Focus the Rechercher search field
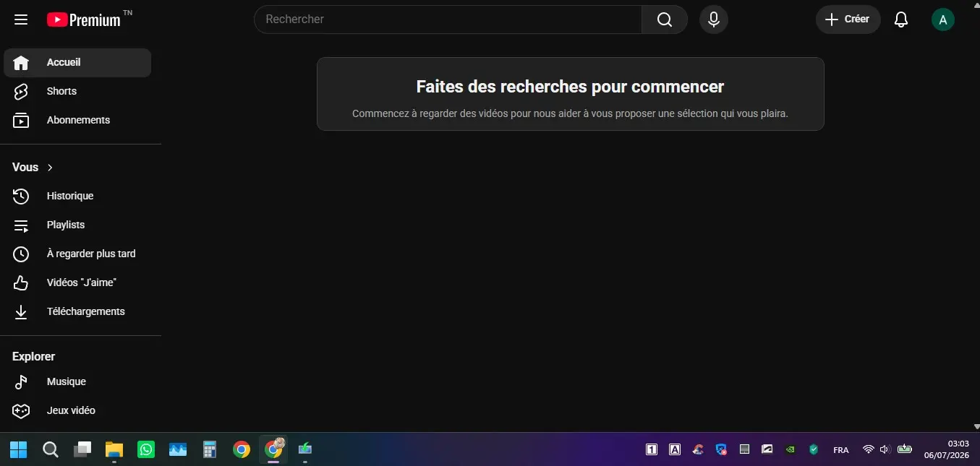 [448, 20]
